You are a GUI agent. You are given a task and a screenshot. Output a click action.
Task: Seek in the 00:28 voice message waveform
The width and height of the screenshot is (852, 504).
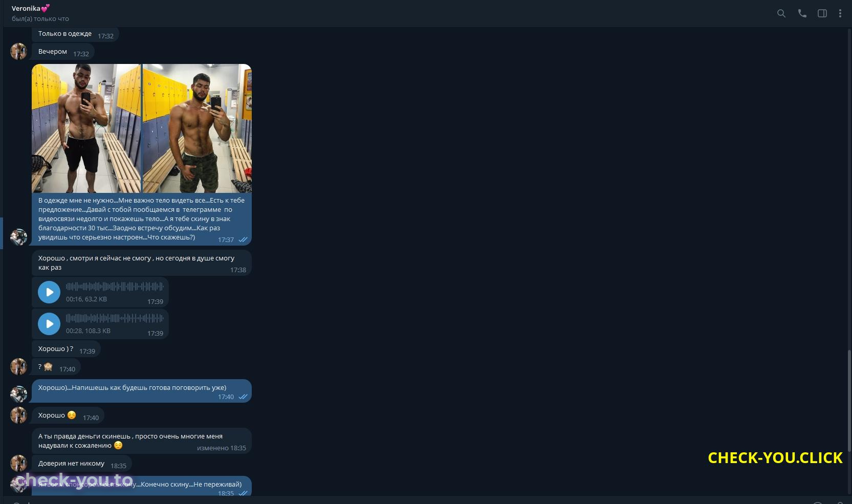(115, 318)
